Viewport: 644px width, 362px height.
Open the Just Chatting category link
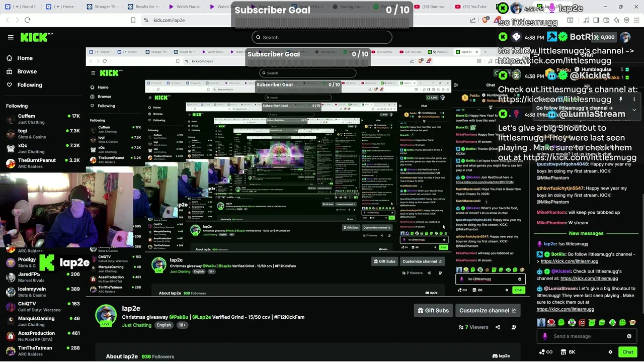point(136,325)
